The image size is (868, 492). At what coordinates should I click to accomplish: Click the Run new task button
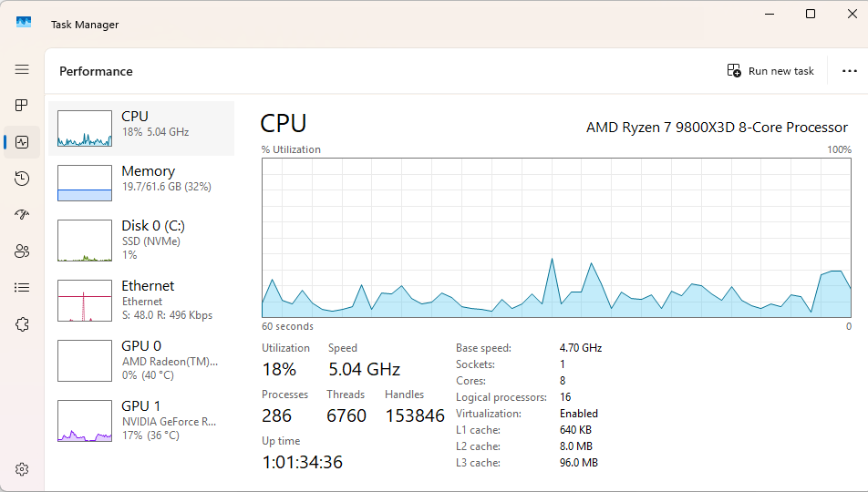[770, 71]
